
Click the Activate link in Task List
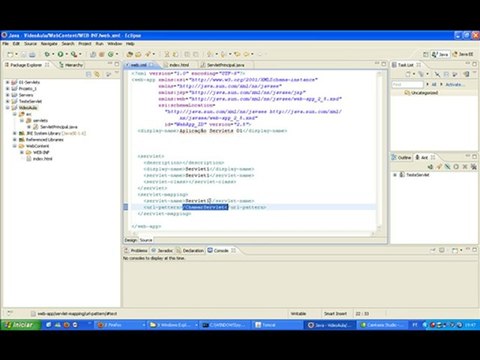[x=454, y=84]
